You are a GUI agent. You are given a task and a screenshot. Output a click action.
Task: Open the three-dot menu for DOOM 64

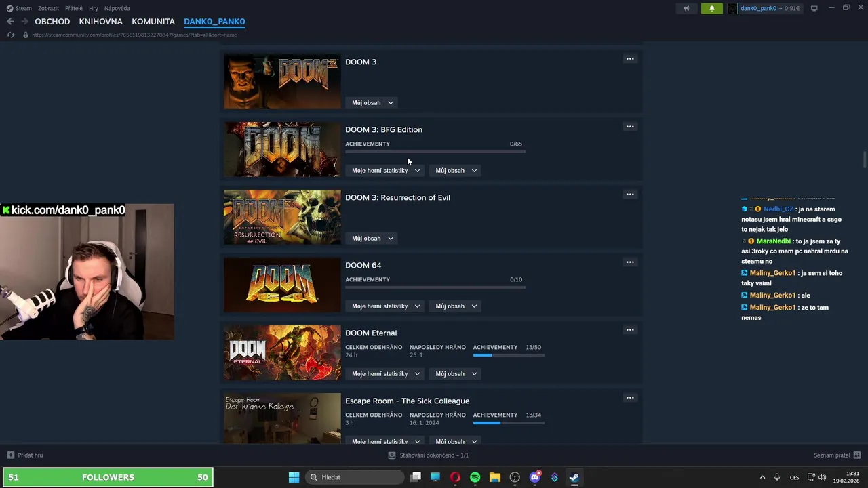630,262
